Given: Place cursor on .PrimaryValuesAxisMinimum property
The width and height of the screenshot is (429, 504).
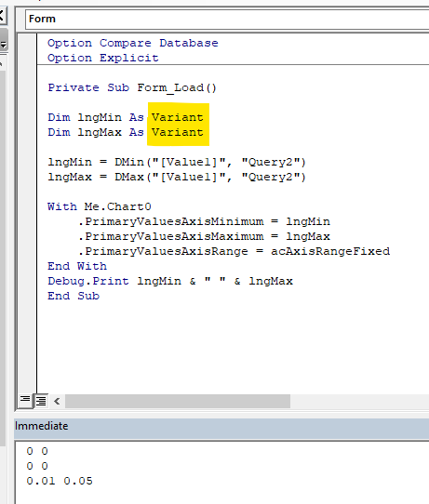Looking at the screenshot, I should click(x=171, y=221).
